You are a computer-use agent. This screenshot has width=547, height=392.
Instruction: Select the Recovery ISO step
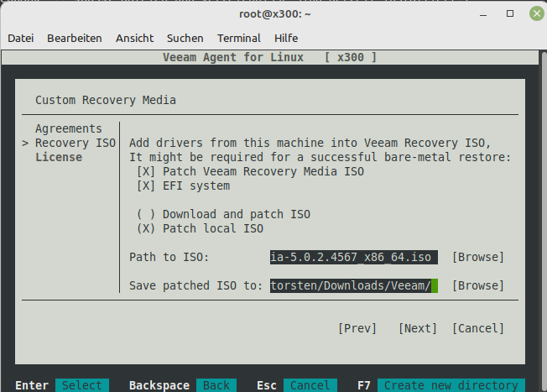click(76, 143)
